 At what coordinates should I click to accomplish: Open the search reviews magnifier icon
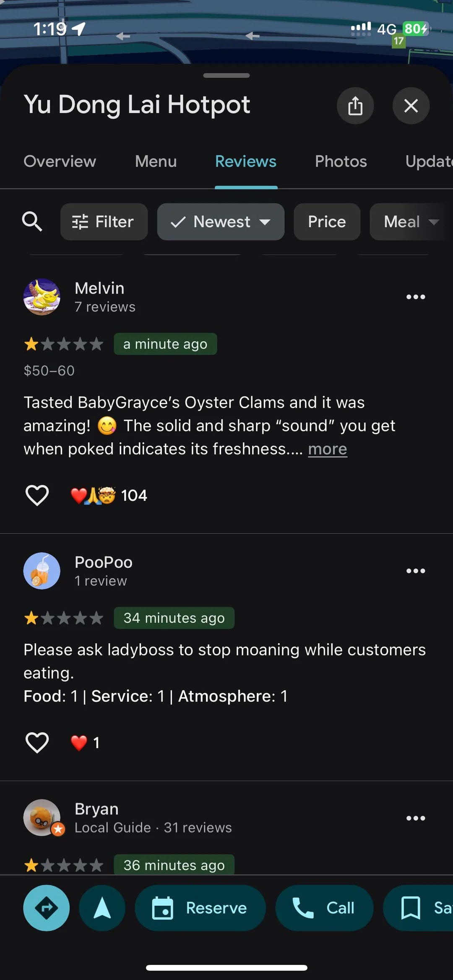32,221
